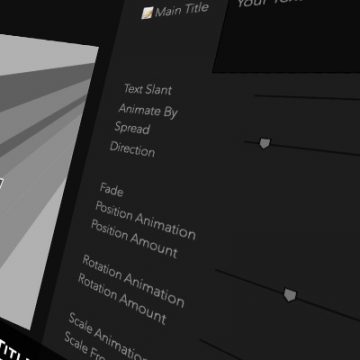Screen dimensions: 360x360
Task: Select the Main Title label
Action: coord(182,10)
